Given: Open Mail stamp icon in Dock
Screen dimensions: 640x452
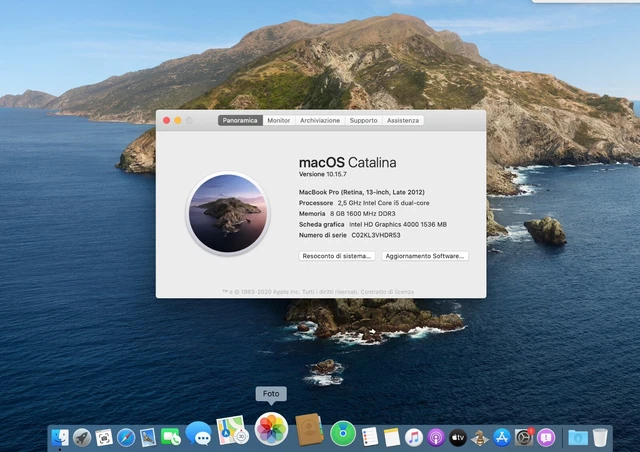Looking at the screenshot, I should coord(148,438).
